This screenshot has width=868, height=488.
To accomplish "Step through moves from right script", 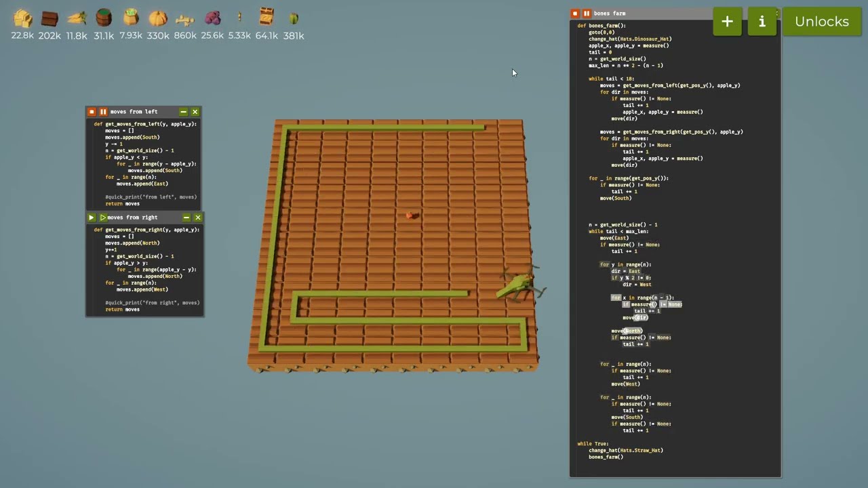I will click(103, 218).
